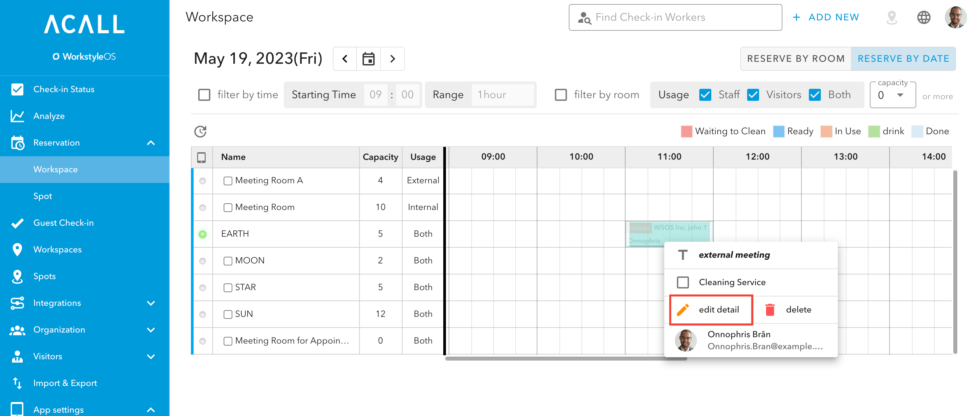
Task: Click the Import & Export arrows icon
Action: (x=17, y=383)
